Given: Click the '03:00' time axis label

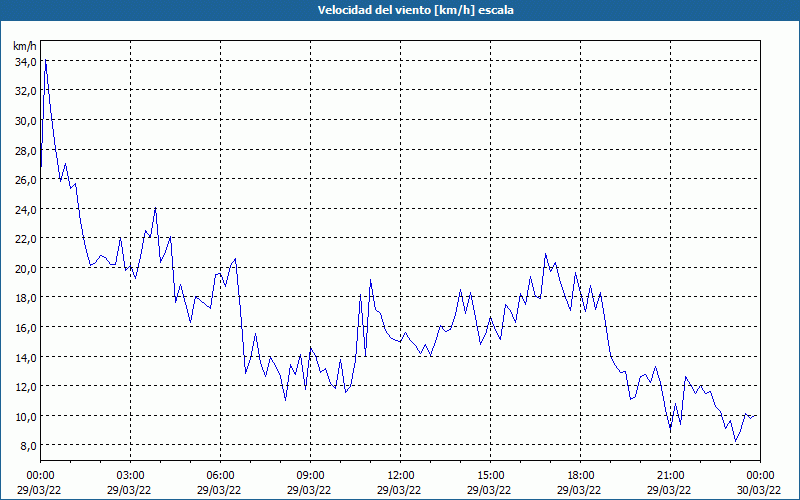Looking at the screenshot, I should pyautogui.click(x=131, y=476).
